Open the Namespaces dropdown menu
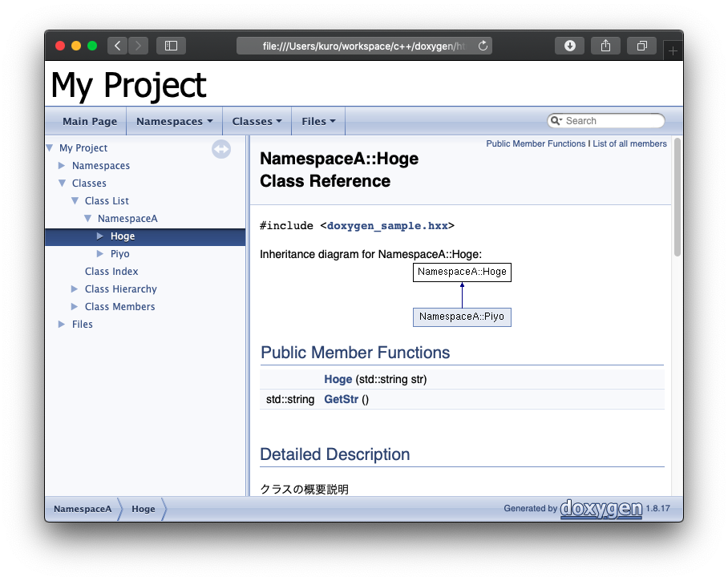 [174, 121]
